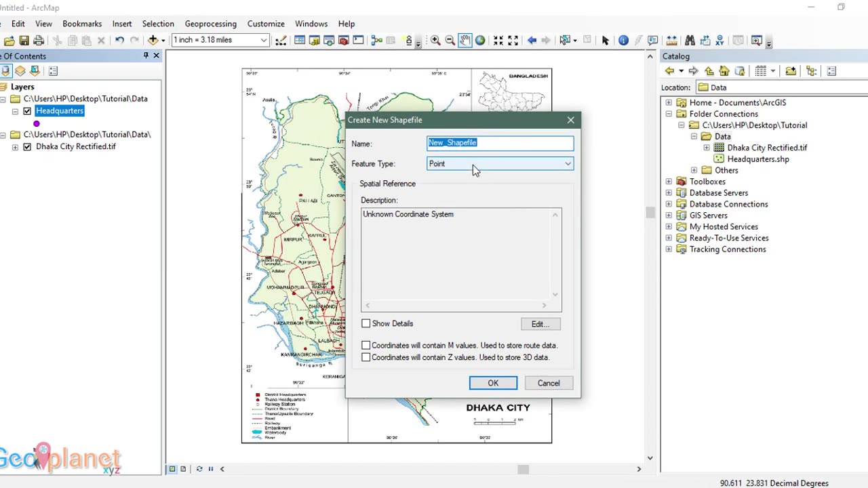Open the Edit menu
868x488 pixels.
(x=18, y=24)
